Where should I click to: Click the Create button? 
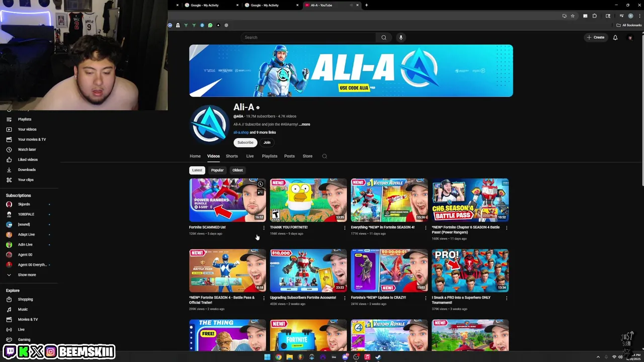point(596,37)
